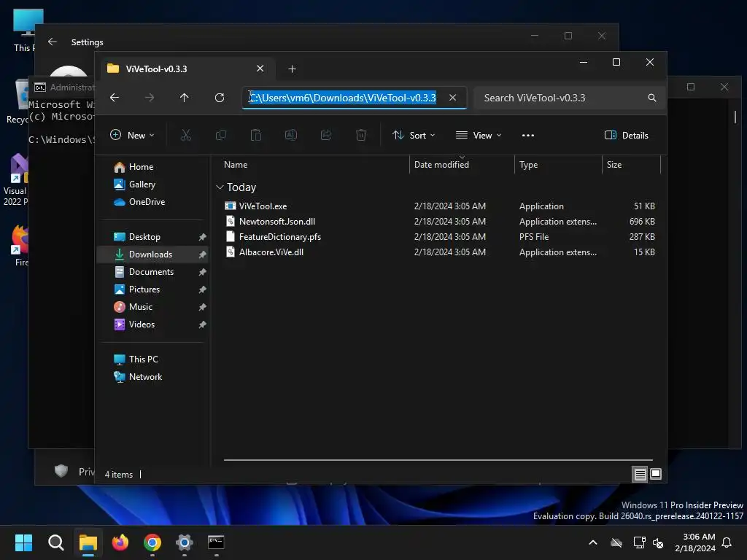Open the View dropdown
Viewport: 747px width, 560px height.
tap(479, 135)
